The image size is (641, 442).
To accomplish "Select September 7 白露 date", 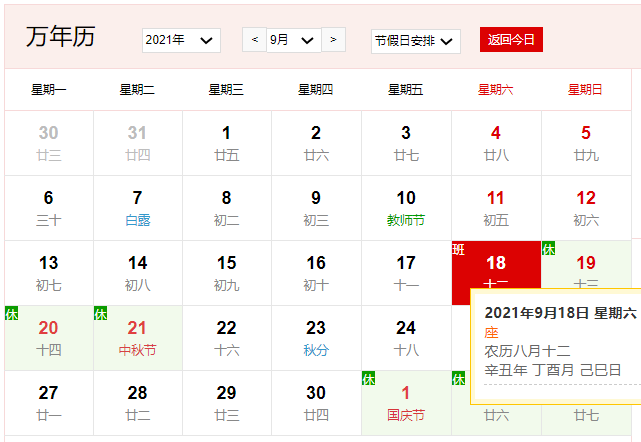I will pos(138,208).
